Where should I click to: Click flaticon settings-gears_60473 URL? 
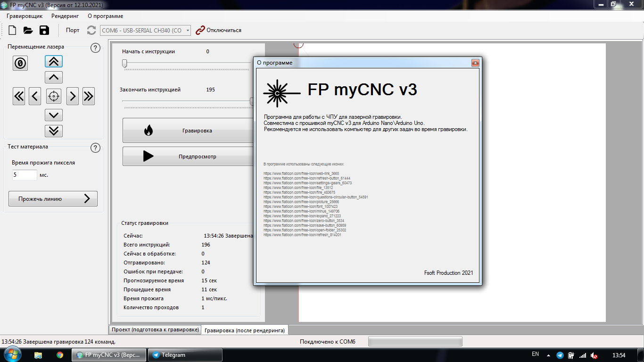(x=308, y=183)
